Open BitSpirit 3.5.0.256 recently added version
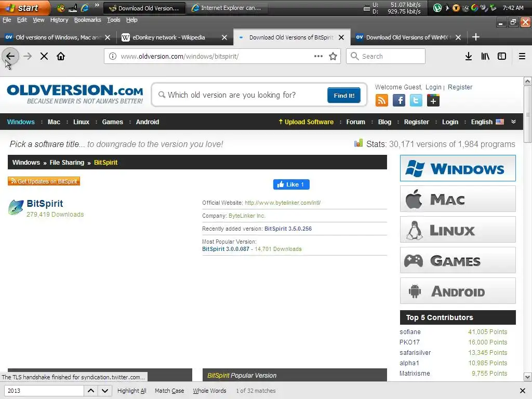The width and height of the screenshot is (532, 399). pyautogui.click(x=288, y=229)
